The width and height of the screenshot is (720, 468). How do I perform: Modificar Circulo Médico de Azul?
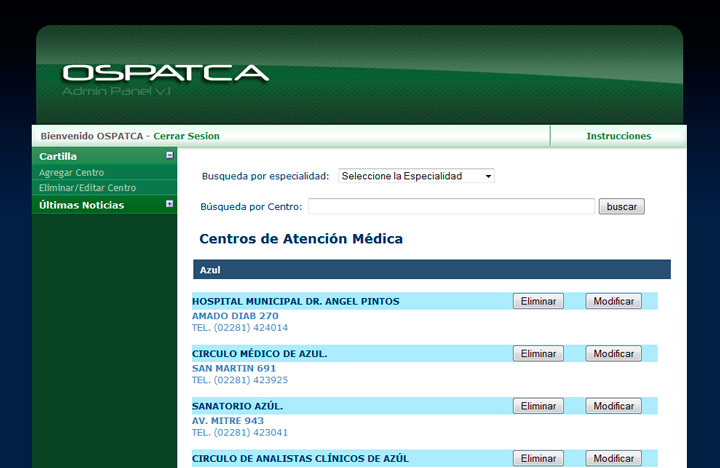(613, 354)
